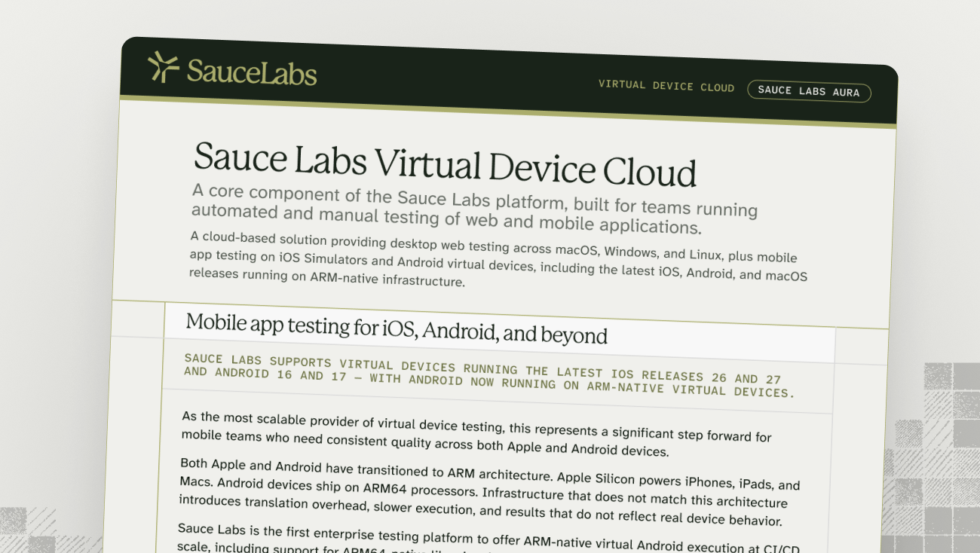Click line 'and Android 16 and 17 — with Android'
The height and width of the screenshot is (553, 980).
[x=488, y=382]
